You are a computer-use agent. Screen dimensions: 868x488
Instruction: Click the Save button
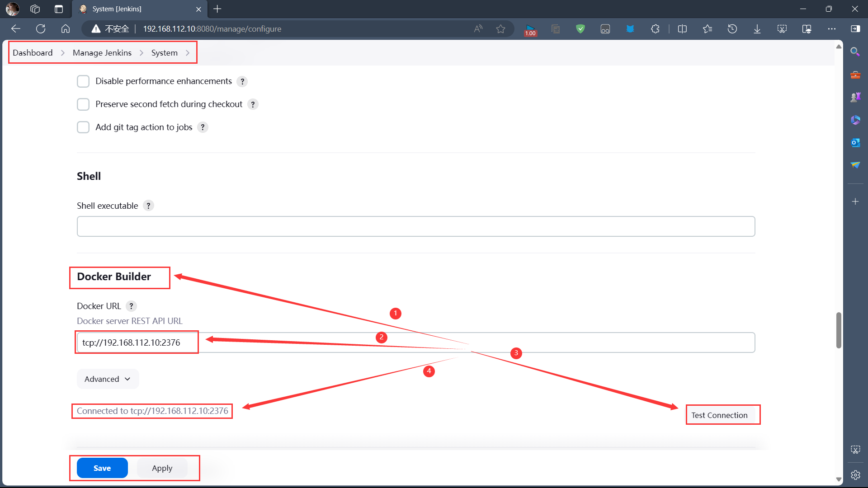coord(102,468)
